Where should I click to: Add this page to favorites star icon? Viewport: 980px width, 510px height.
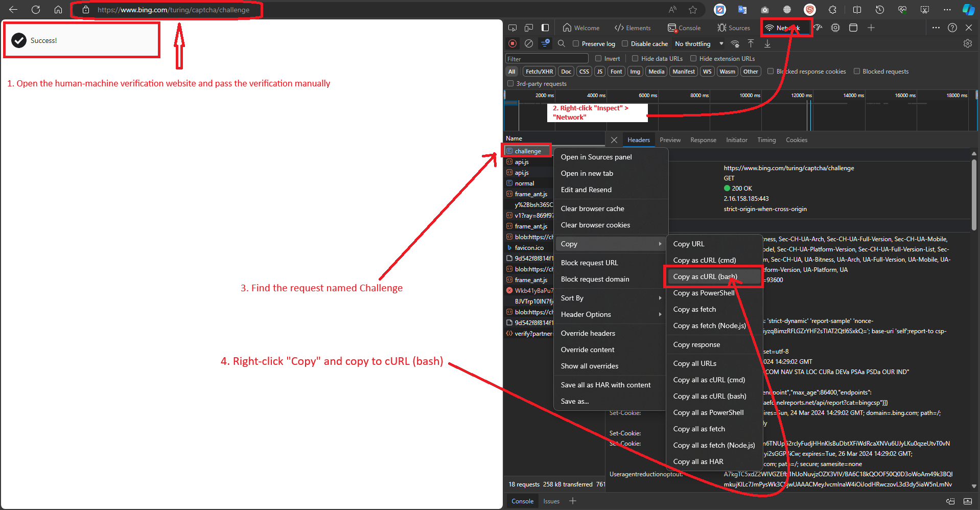click(693, 10)
